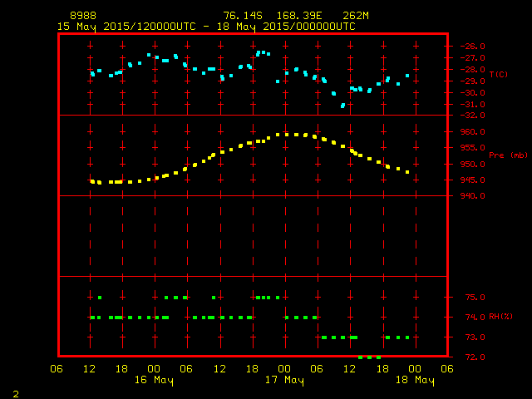Click the Pre (mb) axis label
Image resolution: width=532 pixels, height=399 pixels.
click(508, 155)
